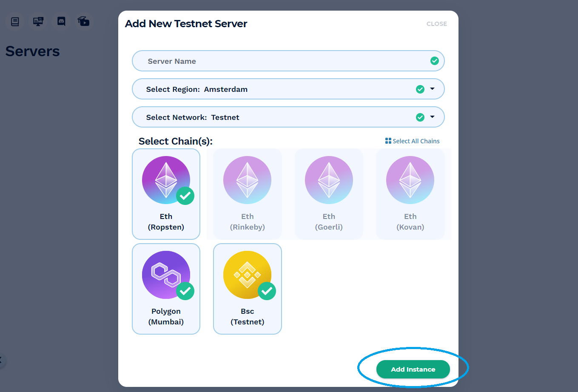Uncheck the Bsc (Testnet) green checkmark
The width and height of the screenshot is (578, 392).
[267, 291]
